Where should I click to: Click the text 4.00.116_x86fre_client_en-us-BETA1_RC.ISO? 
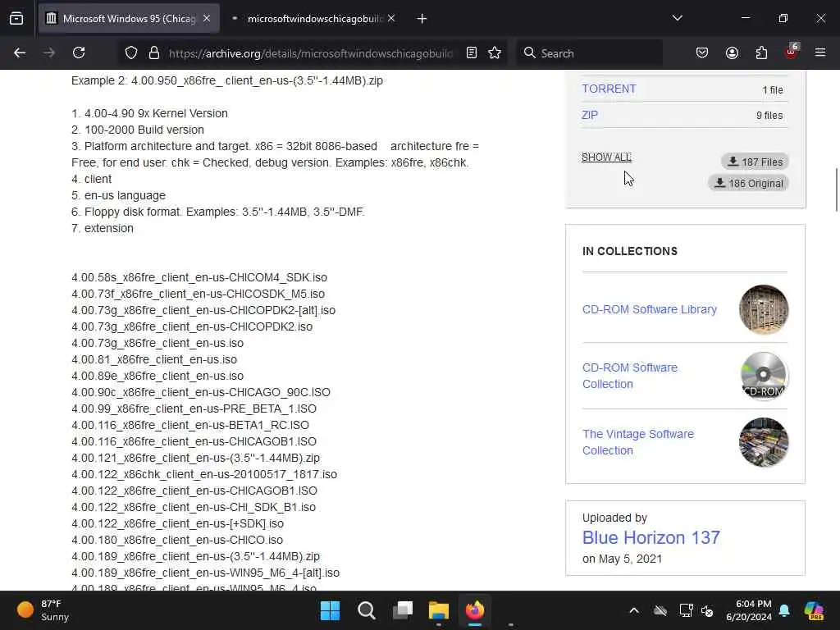pyautogui.click(x=190, y=425)
